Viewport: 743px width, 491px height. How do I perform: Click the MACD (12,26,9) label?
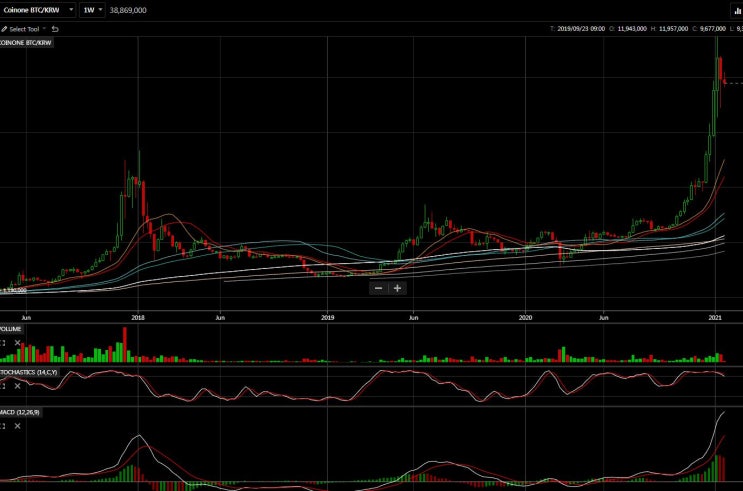20,412
